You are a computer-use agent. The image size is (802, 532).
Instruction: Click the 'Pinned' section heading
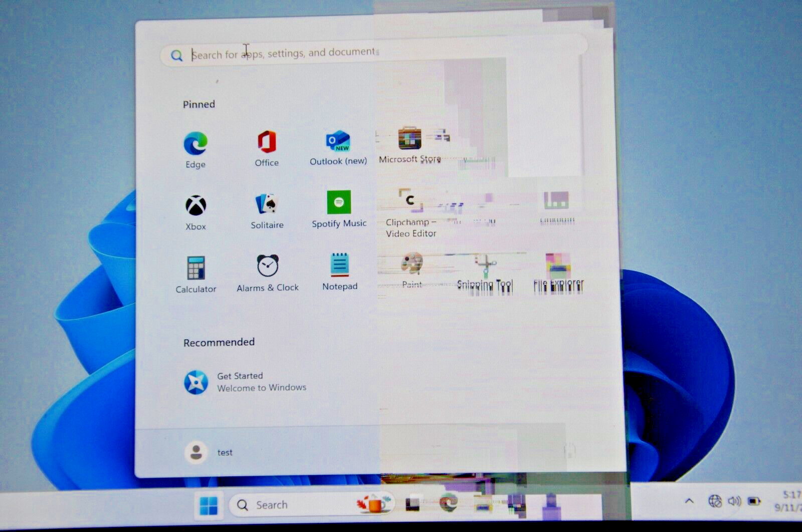pyautogui.click(x=199, y=104)
